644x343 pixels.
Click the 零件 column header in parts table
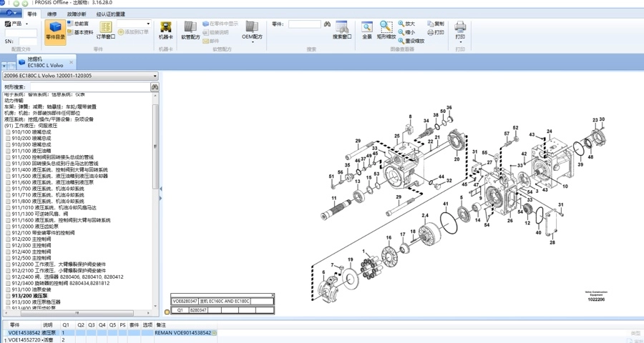coord(14,325)
